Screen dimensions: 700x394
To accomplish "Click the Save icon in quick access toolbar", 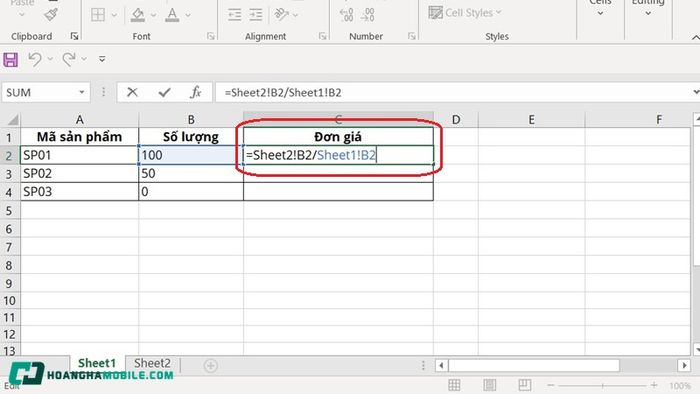I will [x=11, y=59].
